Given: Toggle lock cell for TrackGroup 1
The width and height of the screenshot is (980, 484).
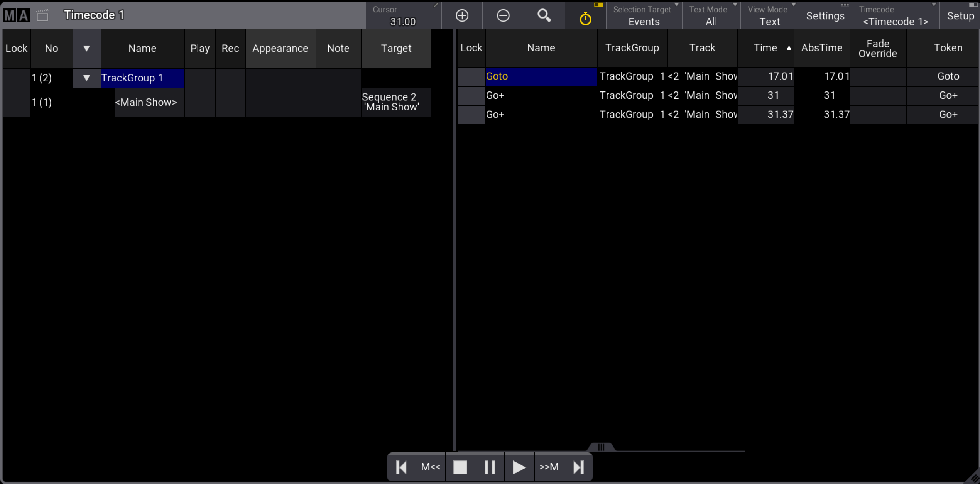Looking at the screenshot, I should [17, 78].
